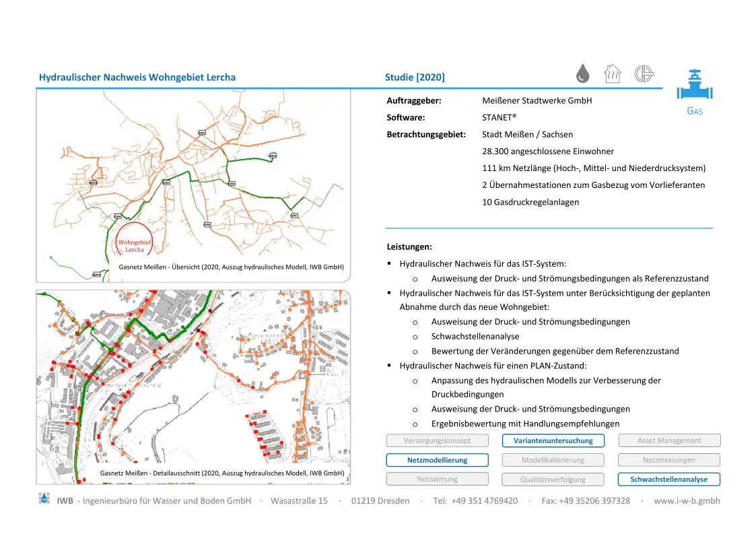The width and height of the screenshot is (756, 534).
Task: Open the www.i-w-b.gmbh website link
Action: point(687,500)
